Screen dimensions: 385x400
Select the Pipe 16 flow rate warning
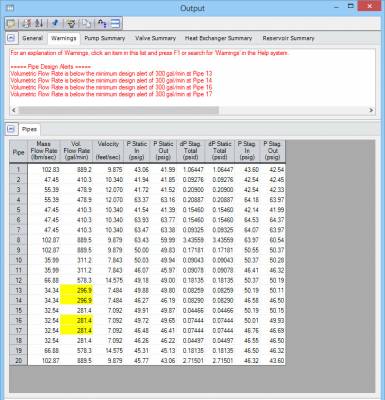coord(111,87)
